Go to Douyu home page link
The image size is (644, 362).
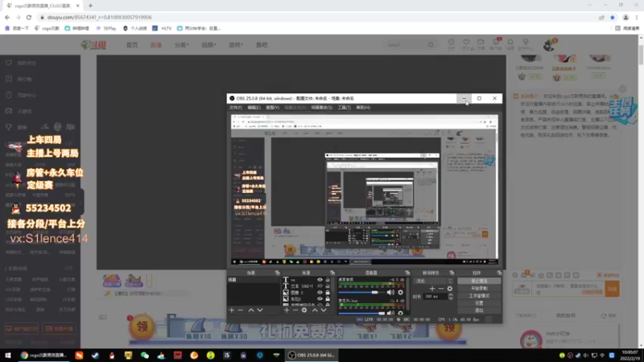[x=132, y=45]
